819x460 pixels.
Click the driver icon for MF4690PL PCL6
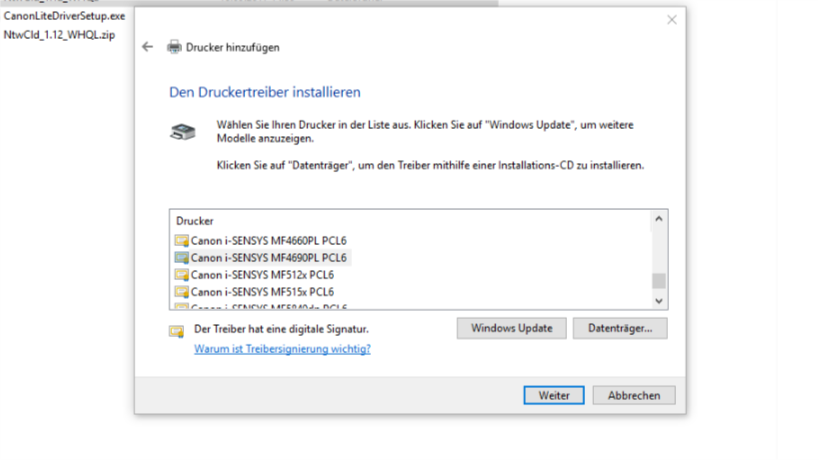point(181,258)
